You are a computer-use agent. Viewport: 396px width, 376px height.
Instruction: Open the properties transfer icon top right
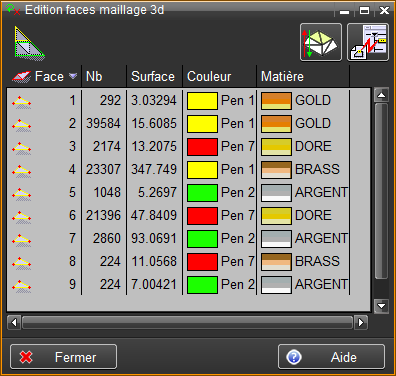(368, 42)
